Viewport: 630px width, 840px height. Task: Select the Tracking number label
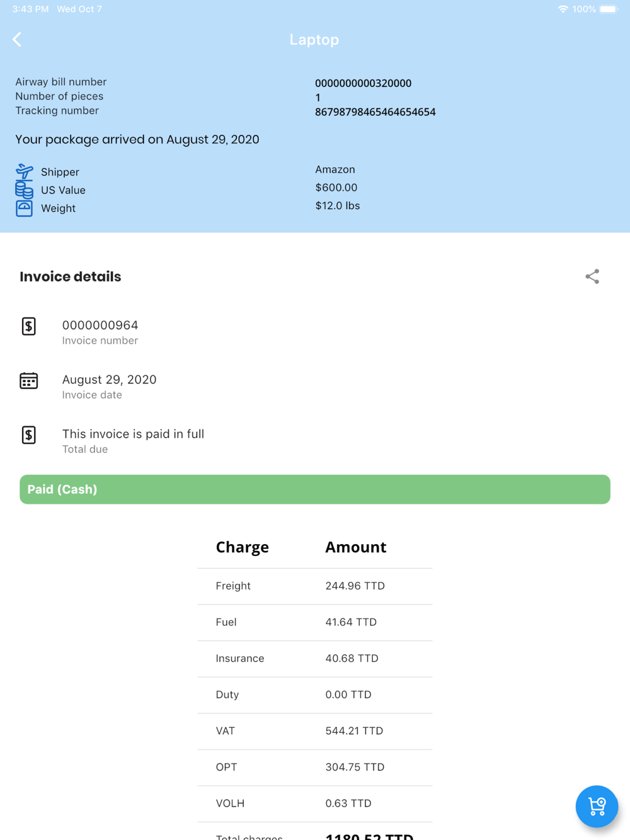coord(57,111)
